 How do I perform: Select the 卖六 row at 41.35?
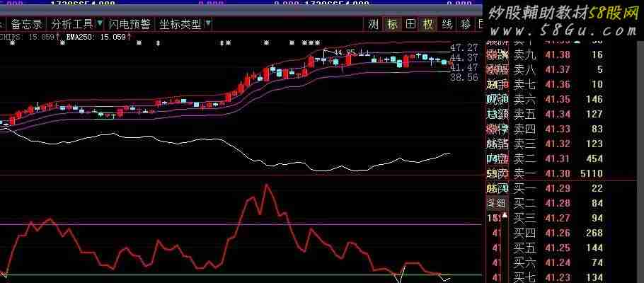pyautogui.click(x=558, y=99)
